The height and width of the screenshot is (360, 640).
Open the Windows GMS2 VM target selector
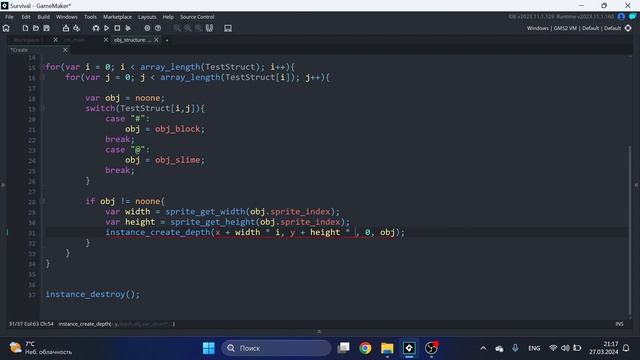click(573, 28)
